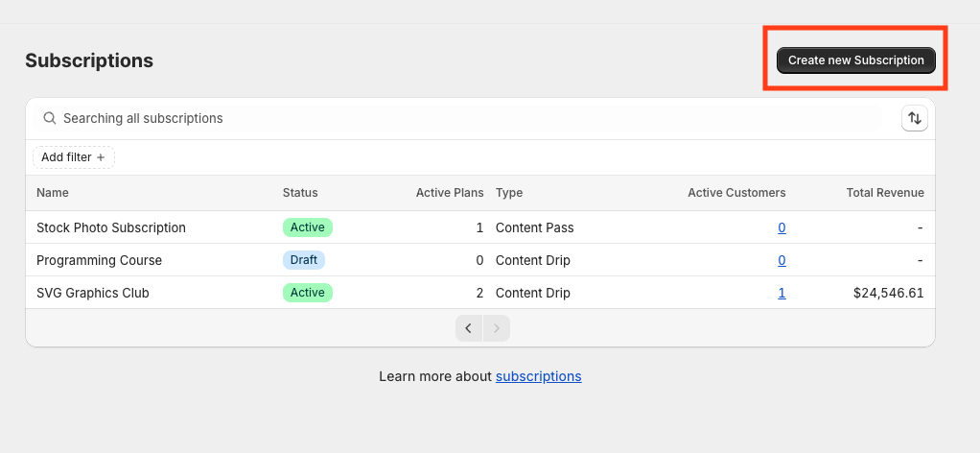Click the Active Plans column header
This screenshot has width=980, height=453.
point(449,193)
